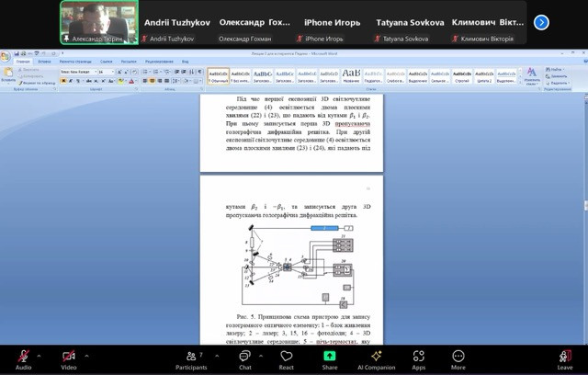The height and width of the screenshot is (375, 588).
Task: Click the Office button in Word
Action: tap(6, 57)
